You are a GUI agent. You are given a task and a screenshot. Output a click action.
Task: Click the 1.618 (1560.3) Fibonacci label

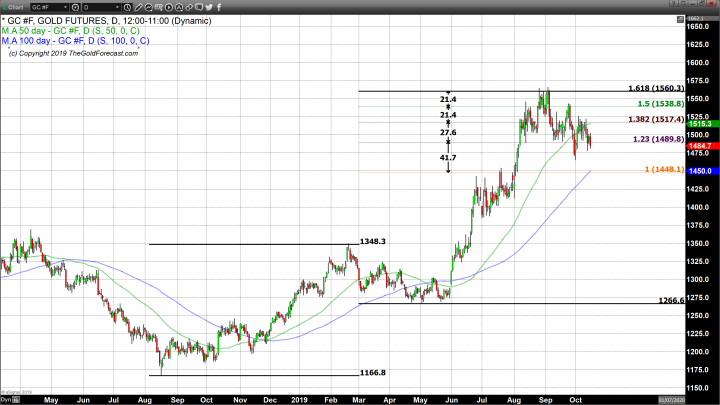656,88
